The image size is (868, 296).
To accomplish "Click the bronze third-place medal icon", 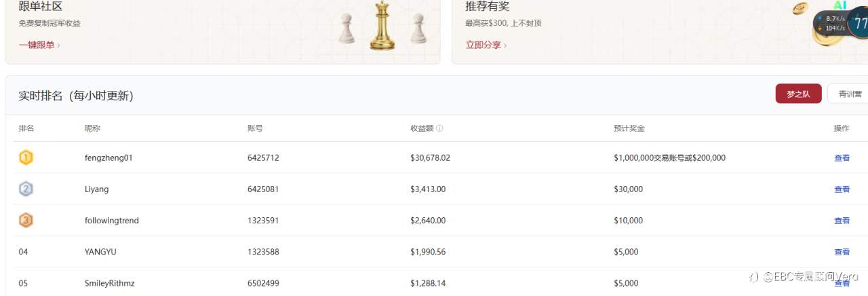I will pyautogui.click(x=26, y=220).
